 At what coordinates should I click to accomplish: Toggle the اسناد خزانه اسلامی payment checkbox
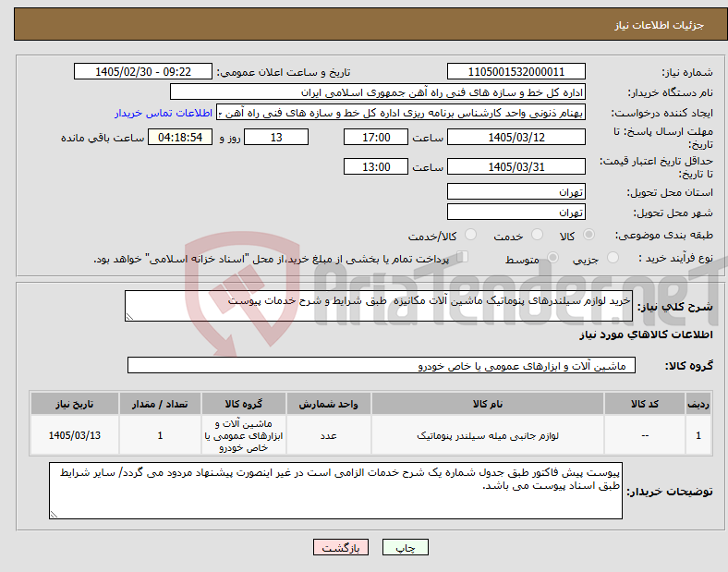pos(463,257)
